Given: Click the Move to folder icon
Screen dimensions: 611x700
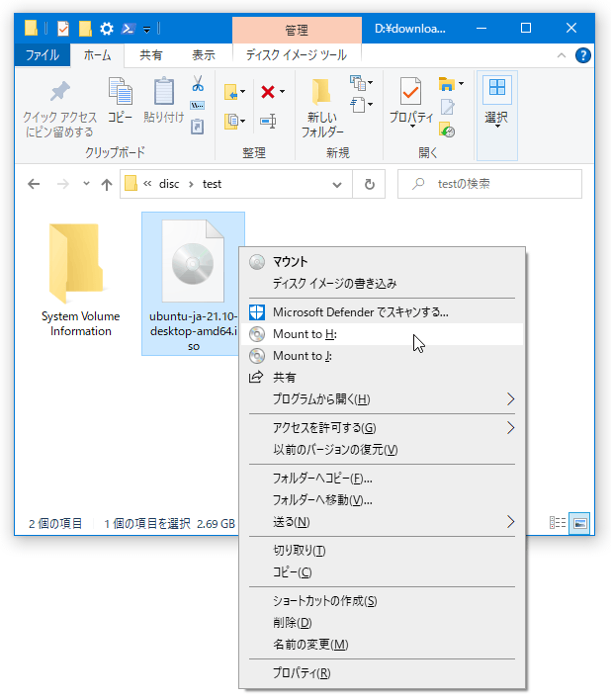Looking at the screenshot, I should pos(230,92).
